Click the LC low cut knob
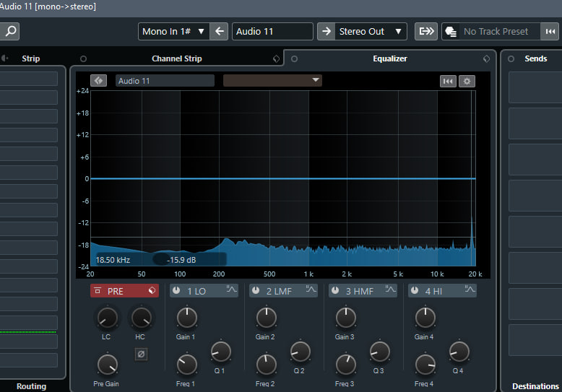Image resolution: width=562 pixels, height=392 pixels. point(107,318)
